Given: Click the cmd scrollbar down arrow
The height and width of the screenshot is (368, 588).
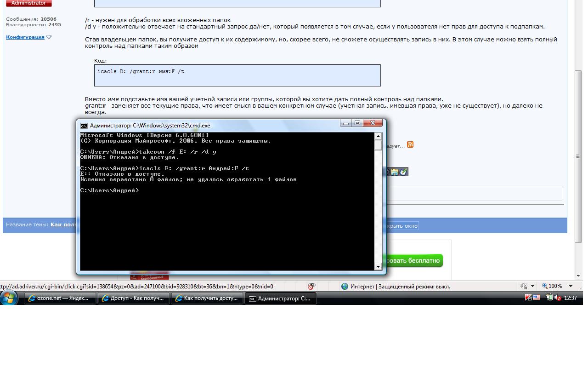Looking at the screenshot, I should [x=378, y=266].
